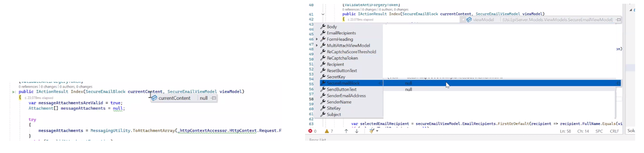Viewport: 644px width, 153px height.
Task: Click the null value of currentContent
Action: [203, 98]
